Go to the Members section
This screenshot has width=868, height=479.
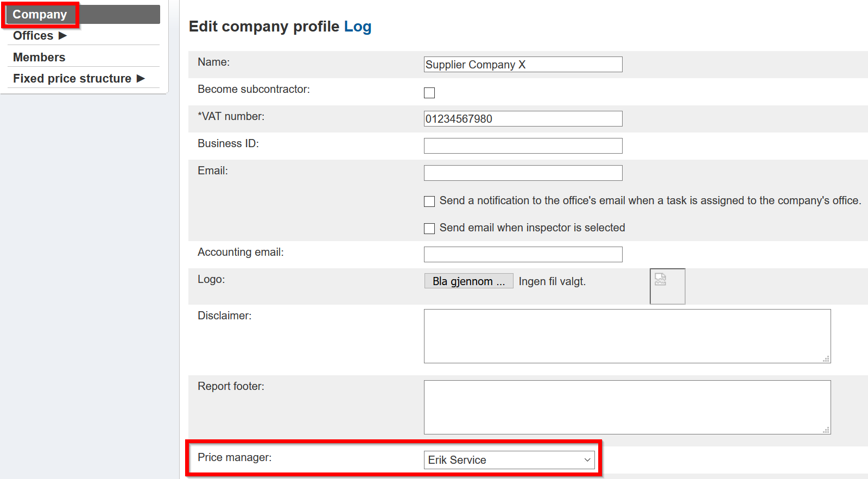coord(39,57)
